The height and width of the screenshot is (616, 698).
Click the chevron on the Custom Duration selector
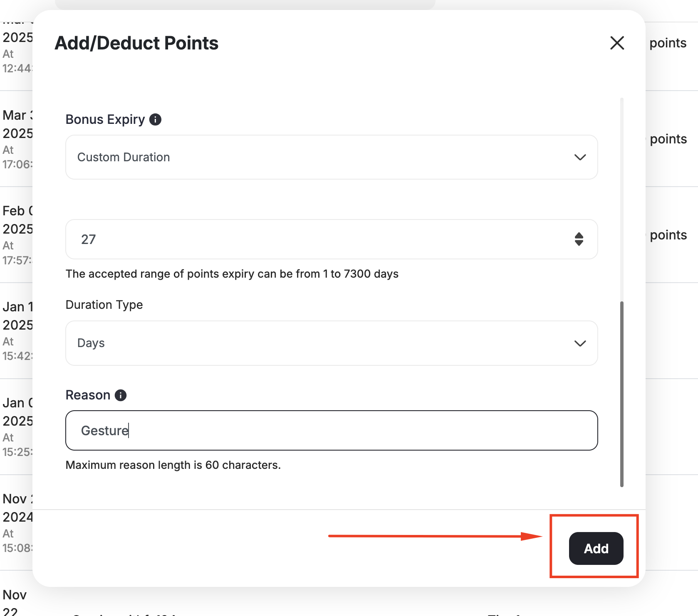579,158
